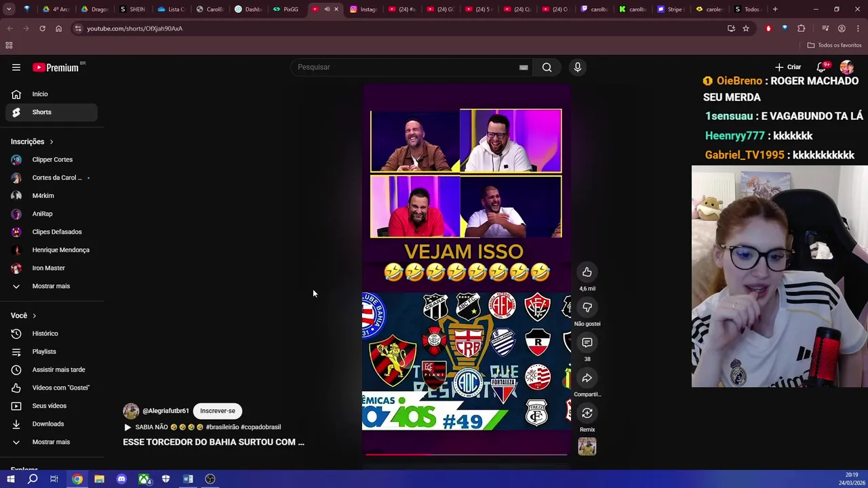Expand subscriptions with Mostrar mais
Viewport: 868px width, 488px height.
(x=52, y=286)
